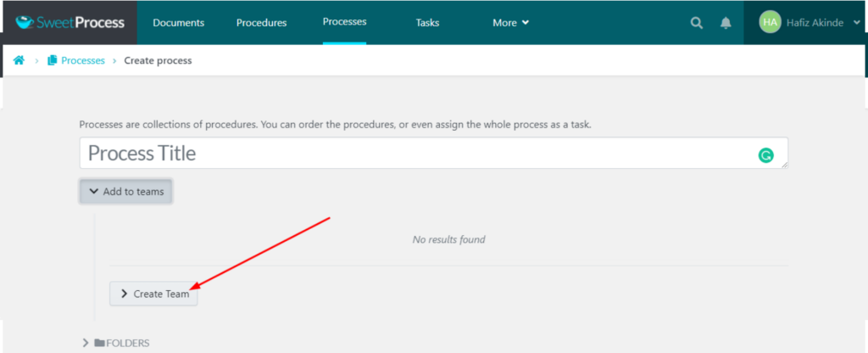The width and height of the screenshot is (868, 353).
Task: Open notifications bell icon
Action: pyautogui.click(x=726, y=23)
